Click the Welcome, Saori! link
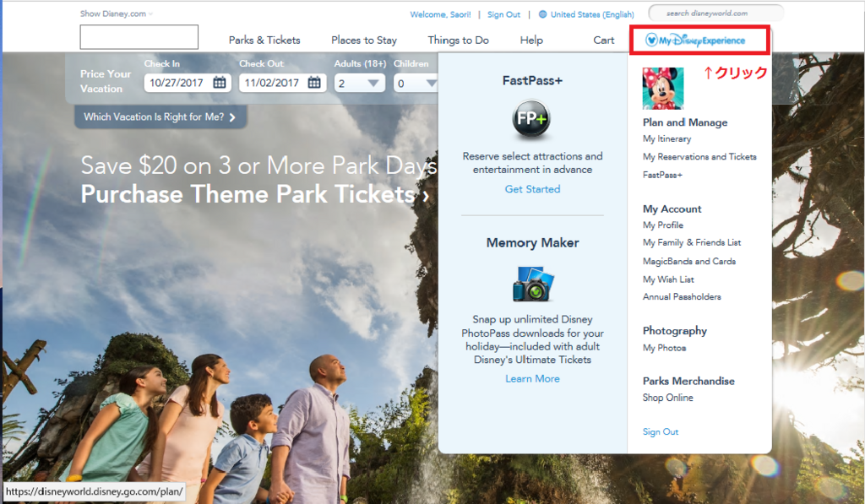Viewport: 865px width, 504px height. [440, 14]
